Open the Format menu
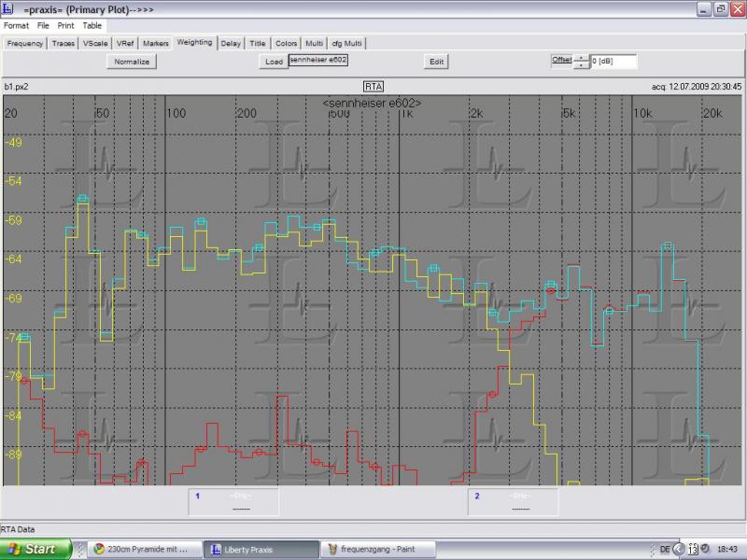Image resolution: width=747 pixels, height=560 pixels. [x=16, y=25]
